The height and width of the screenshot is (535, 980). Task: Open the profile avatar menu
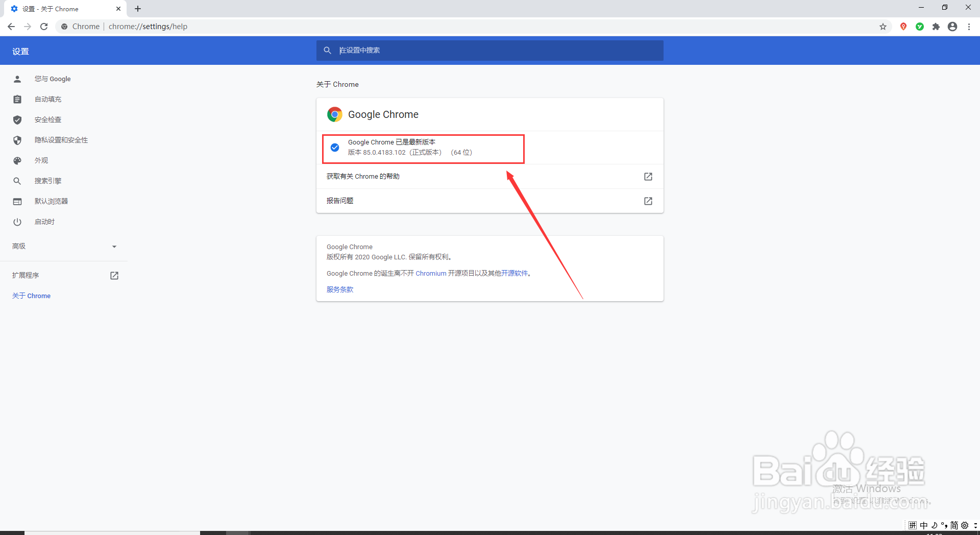click(952, 27)
